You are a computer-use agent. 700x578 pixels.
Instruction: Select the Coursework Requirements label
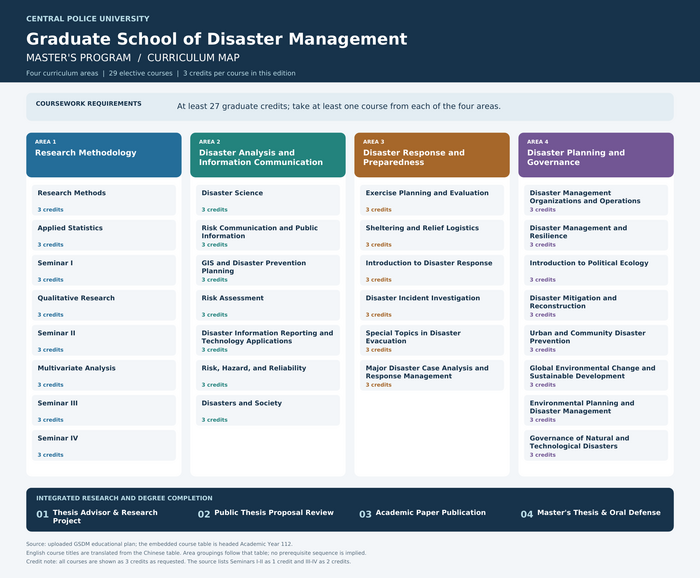pyautogui.click(x=88, y=104)
